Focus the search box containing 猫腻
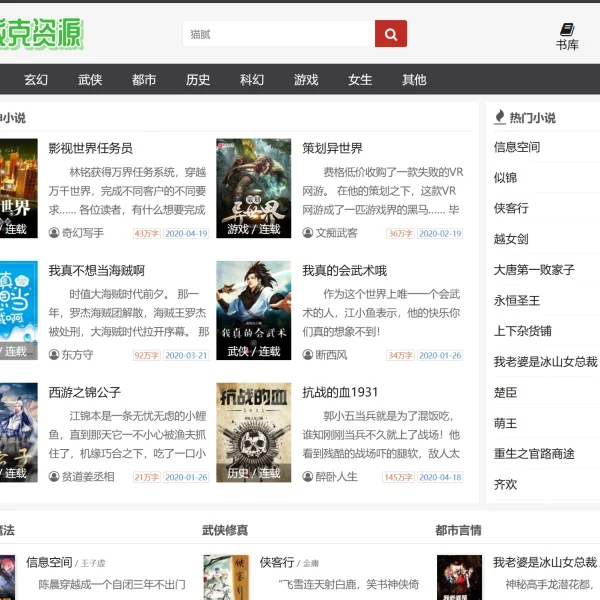 (x=279, y=34)
